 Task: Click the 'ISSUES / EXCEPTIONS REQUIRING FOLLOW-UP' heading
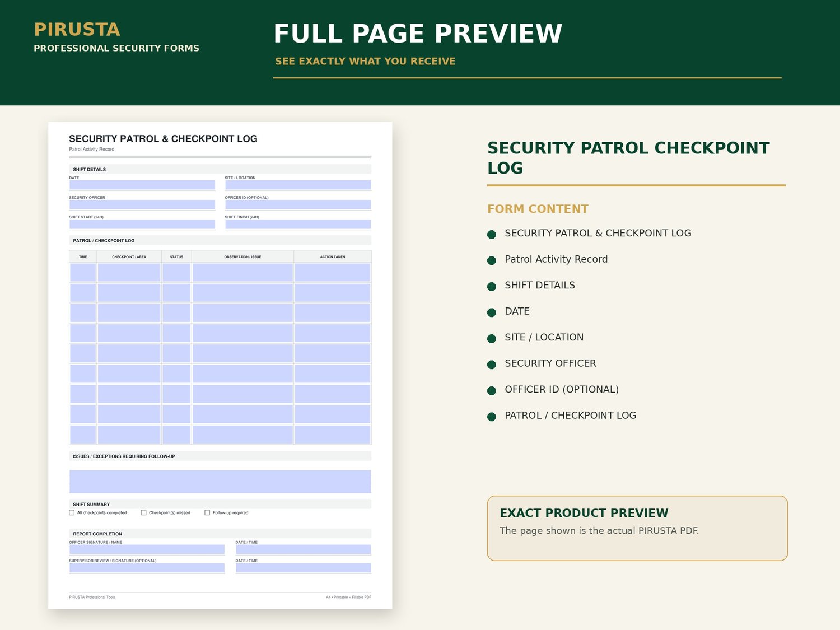(x=124, y=456)
